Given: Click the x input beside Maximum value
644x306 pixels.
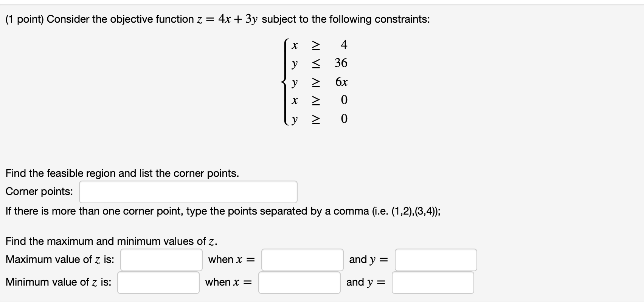Looking at the screenshot, I should (301, 260).
